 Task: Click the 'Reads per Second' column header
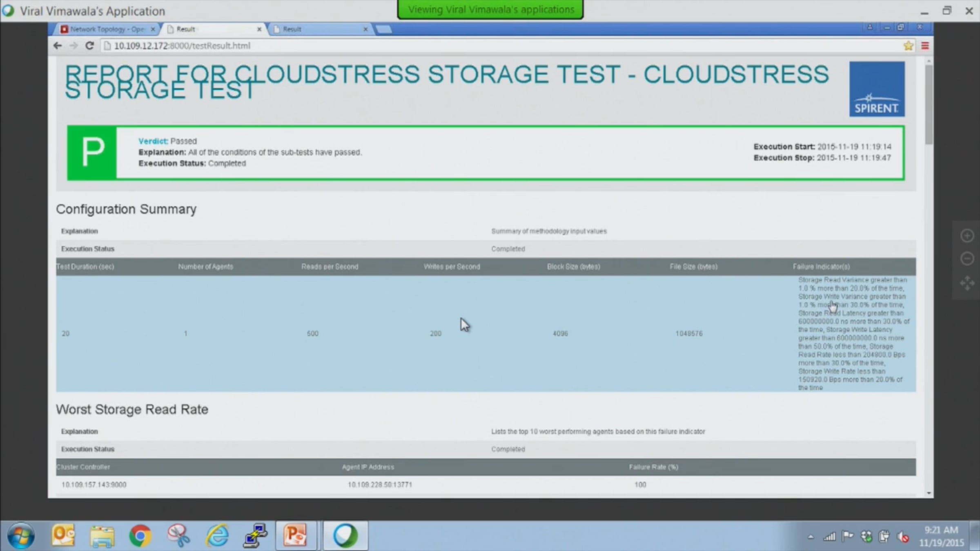click(x=330, y=267)
